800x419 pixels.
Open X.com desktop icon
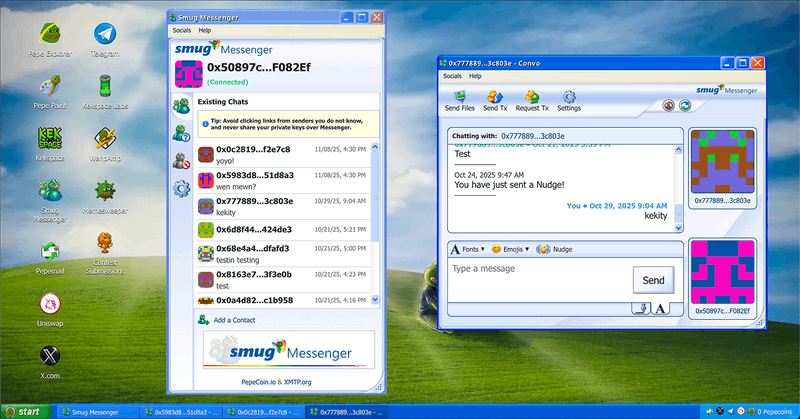click(x=50, y=362)
